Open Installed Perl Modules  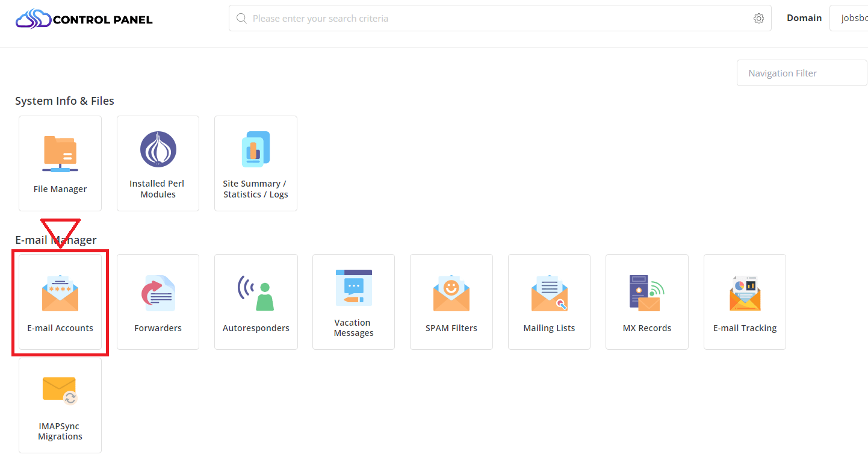pos(158,163)
